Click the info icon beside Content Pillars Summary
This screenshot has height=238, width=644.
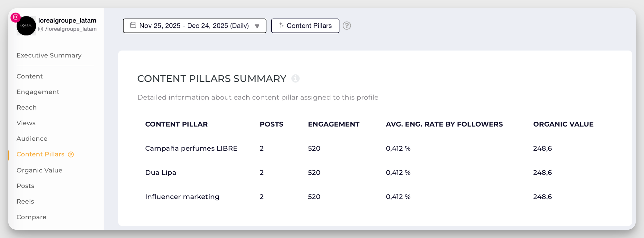tap(295, 79)
